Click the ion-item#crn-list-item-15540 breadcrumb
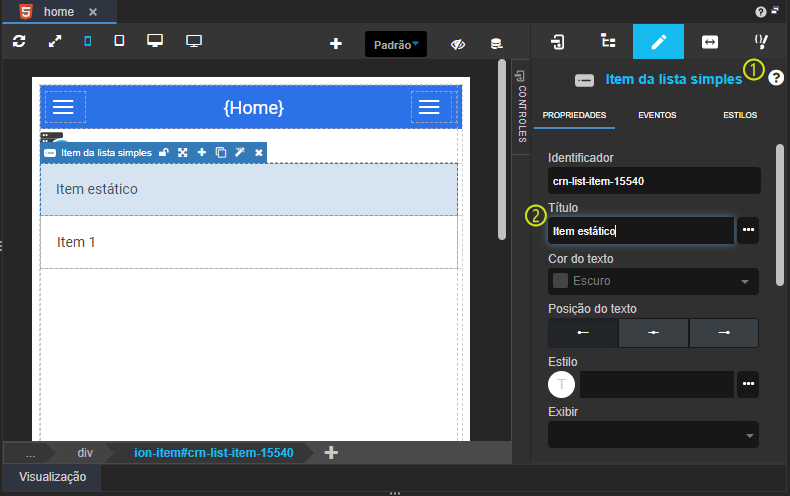The image size is (790, 496). point(214,453)
